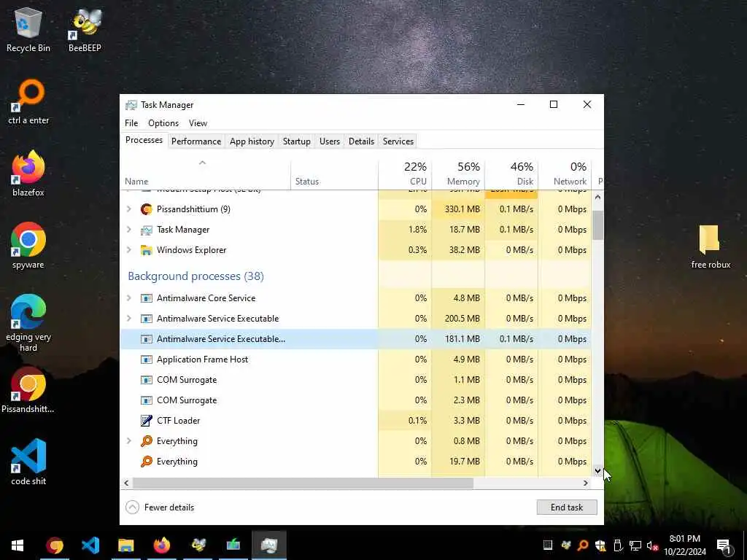The height and width of the screenshot is (560, 747).
Task: Click the Application Frame Host icon
Action: [x=146, y=359]
